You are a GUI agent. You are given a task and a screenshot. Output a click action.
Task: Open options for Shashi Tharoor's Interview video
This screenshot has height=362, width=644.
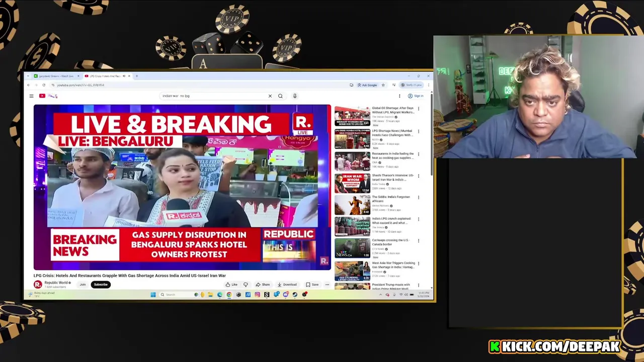coord(419,175)
